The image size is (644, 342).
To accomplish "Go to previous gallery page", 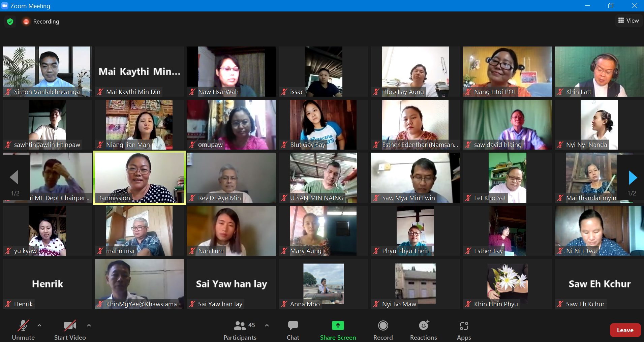I will (14, 177).
